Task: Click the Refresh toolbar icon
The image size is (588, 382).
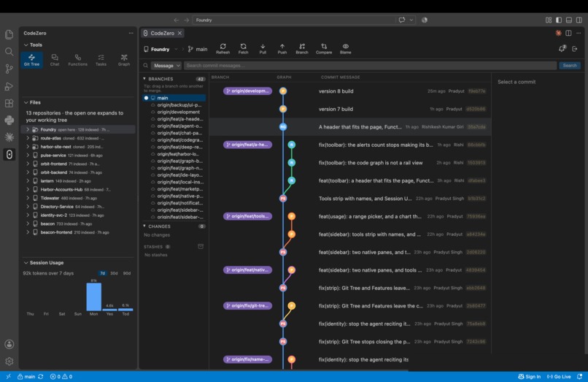Action: [223, 48]
